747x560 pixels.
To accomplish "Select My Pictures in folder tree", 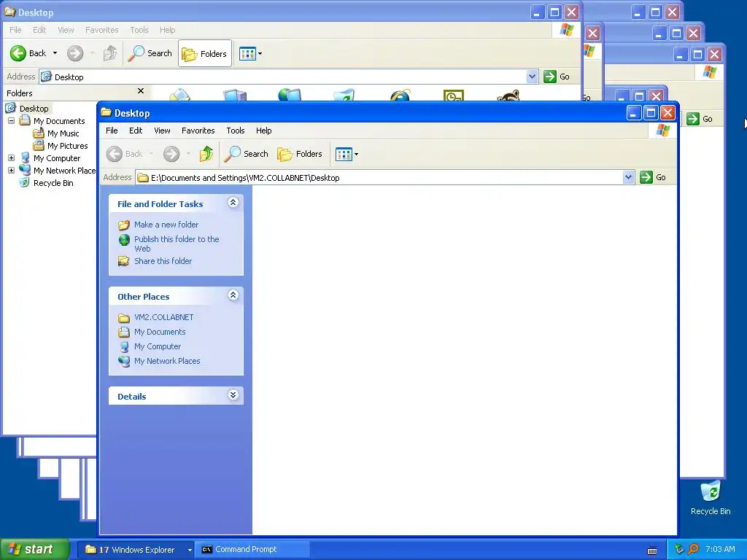I will [x=67, y=146].
